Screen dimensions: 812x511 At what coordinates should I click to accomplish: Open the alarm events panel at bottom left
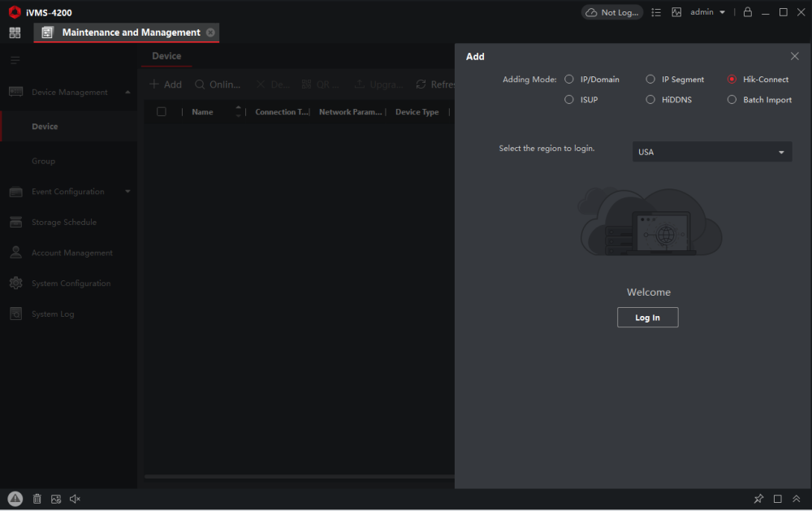15,498
